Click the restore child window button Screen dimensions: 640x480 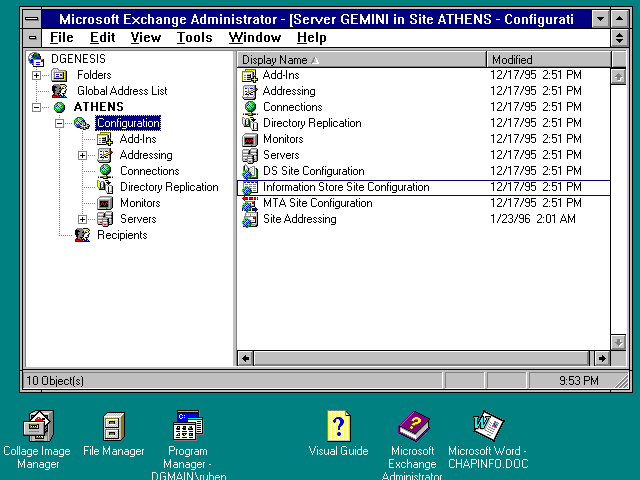619,38
